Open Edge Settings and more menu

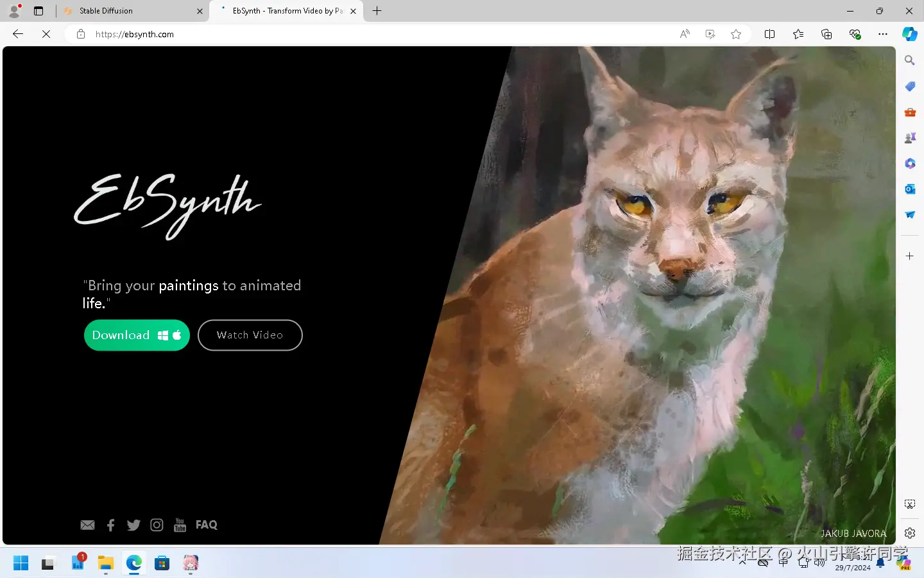click(883, 34)
